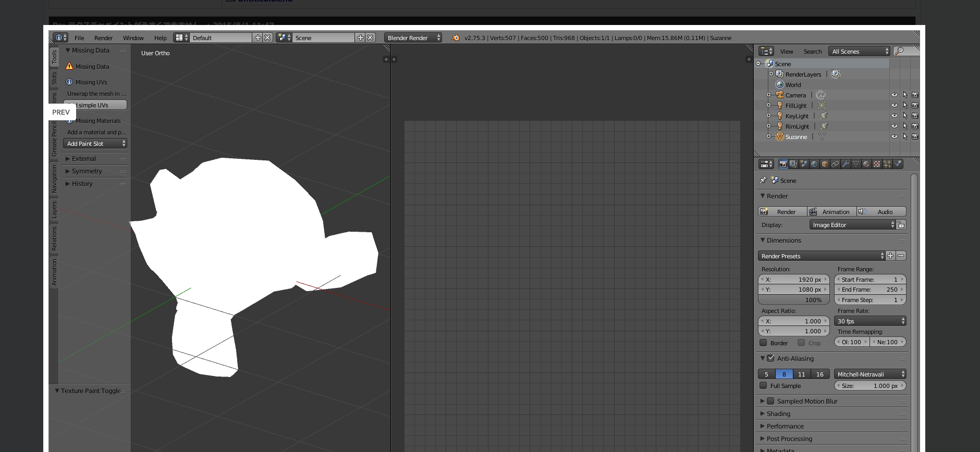
Task: Select the World properties tab icon
Action: click(814, 164)
